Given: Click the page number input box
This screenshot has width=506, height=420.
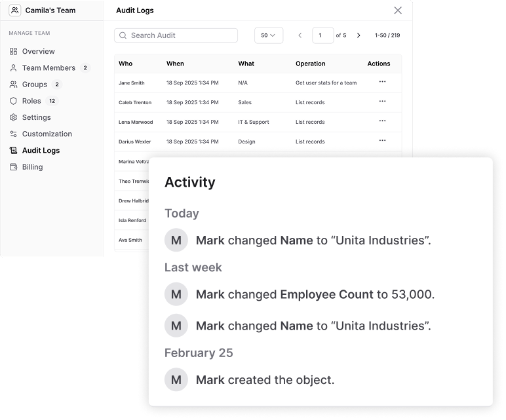Looking at the screenshot, I should (x=322, y=35).
